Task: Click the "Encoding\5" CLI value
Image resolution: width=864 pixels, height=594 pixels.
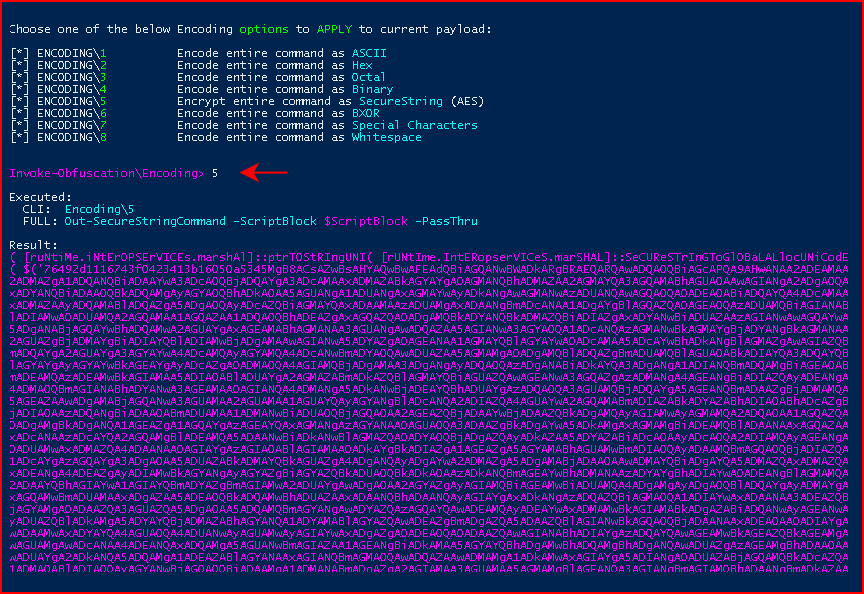Action: tap(99, 209)
